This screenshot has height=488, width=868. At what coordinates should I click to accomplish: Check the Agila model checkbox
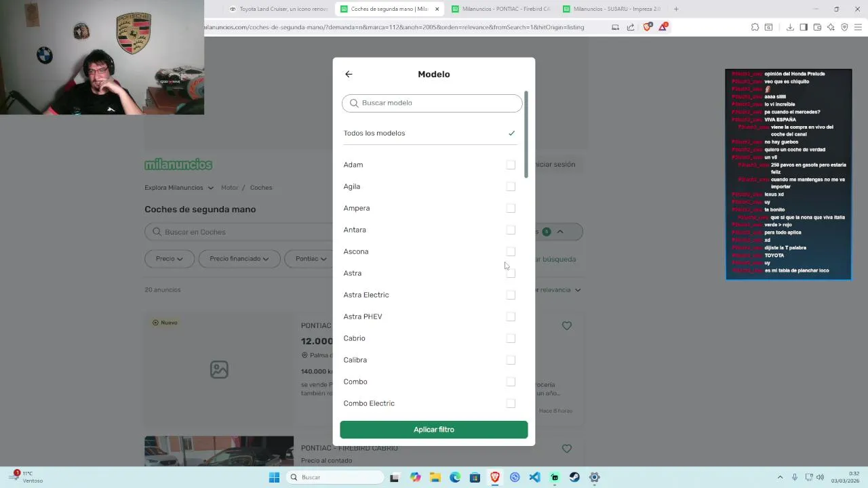[511, 186]
